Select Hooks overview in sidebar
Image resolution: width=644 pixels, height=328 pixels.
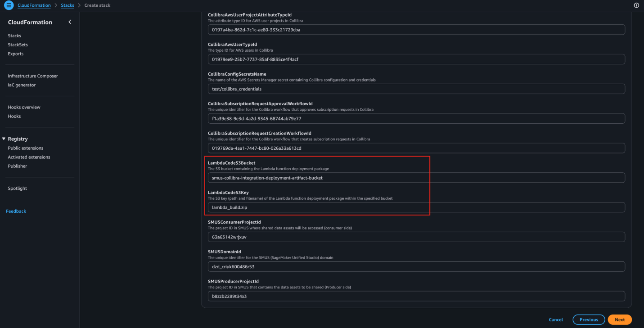[24, 107]
